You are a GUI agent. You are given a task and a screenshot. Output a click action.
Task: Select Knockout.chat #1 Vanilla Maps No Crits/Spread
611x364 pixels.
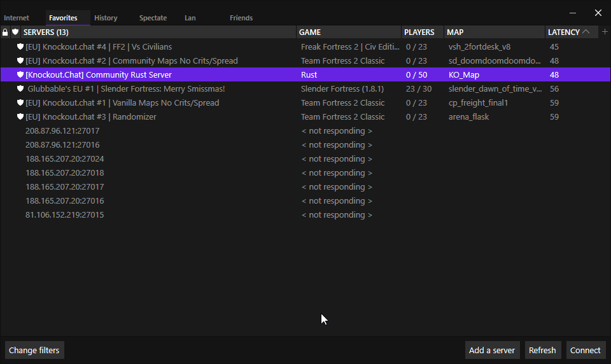tap(305, 103)
